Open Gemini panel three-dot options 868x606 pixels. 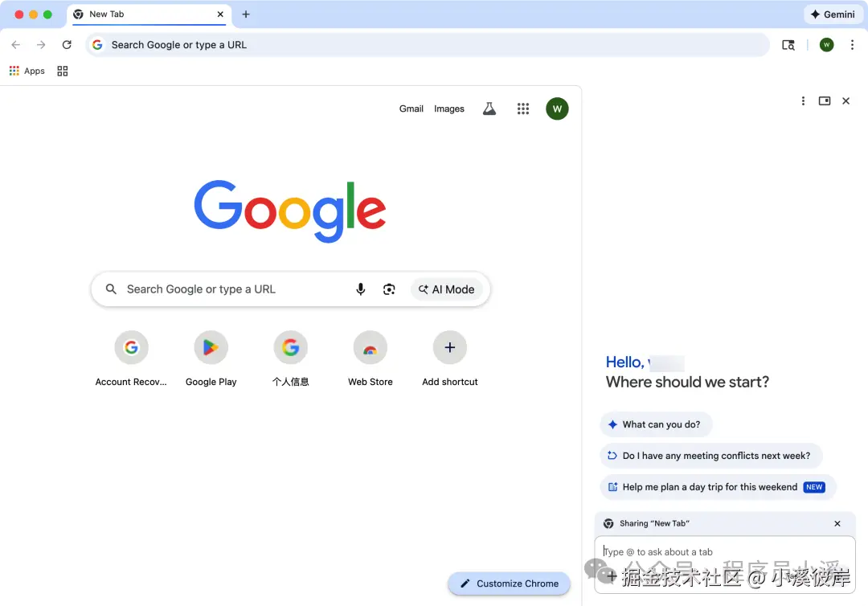click(803, 100)
